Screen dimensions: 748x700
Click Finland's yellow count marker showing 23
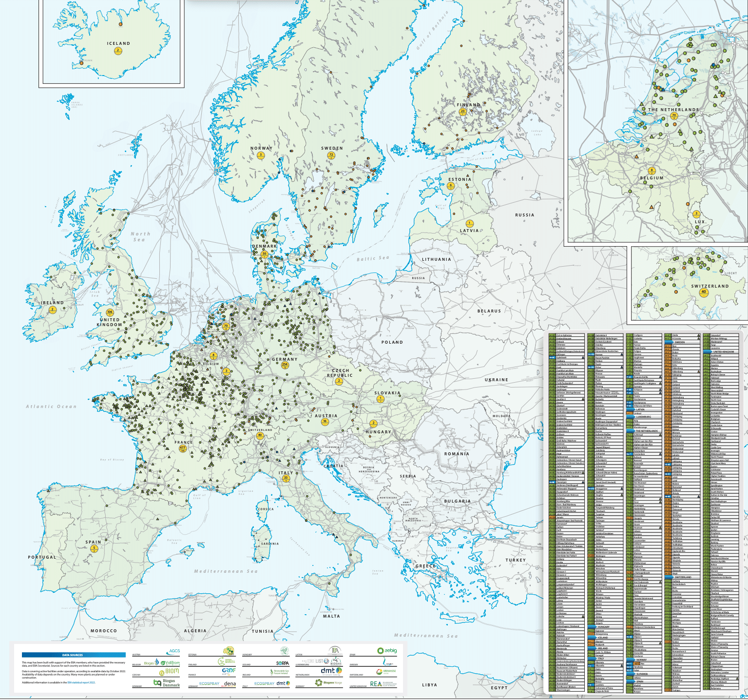click(x=463, y=112)
